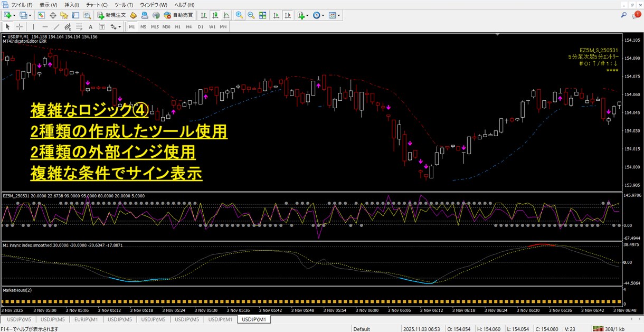Viewport: 644px width, 332px height.
Task: Expand the templates dropdown arrow
Action: 338,16
